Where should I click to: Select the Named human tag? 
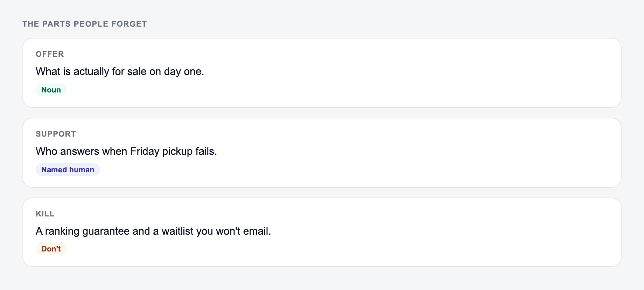click(x=68, y=170)
